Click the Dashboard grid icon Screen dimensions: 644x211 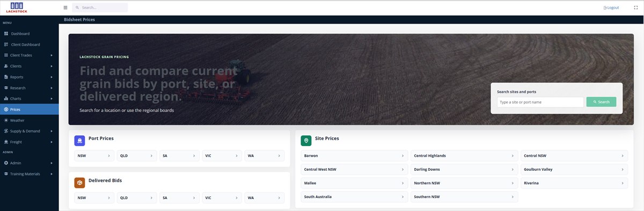pyautogui.click(x=6, y=33)
